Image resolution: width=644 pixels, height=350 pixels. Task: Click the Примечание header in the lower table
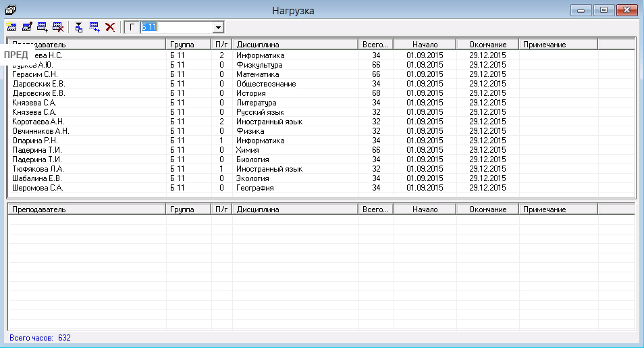[558, 209]
